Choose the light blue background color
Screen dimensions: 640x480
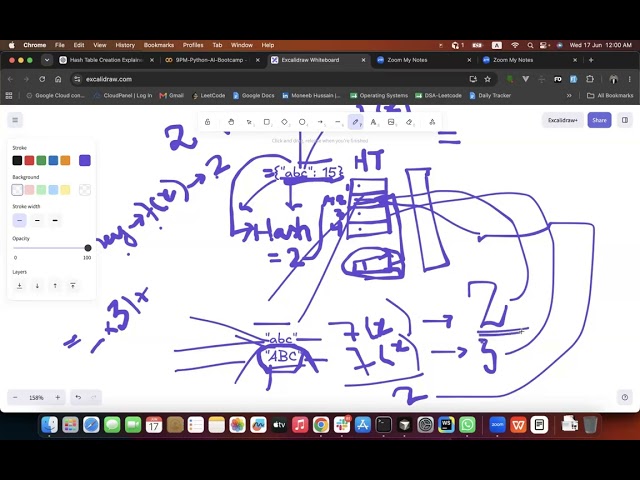point(53,190)
